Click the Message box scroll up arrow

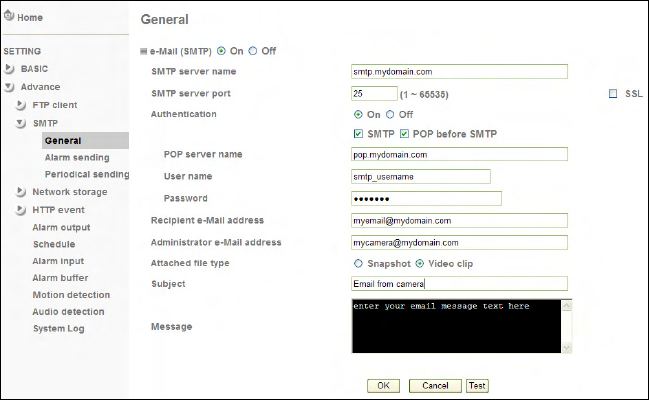click(x=567, y=306)
